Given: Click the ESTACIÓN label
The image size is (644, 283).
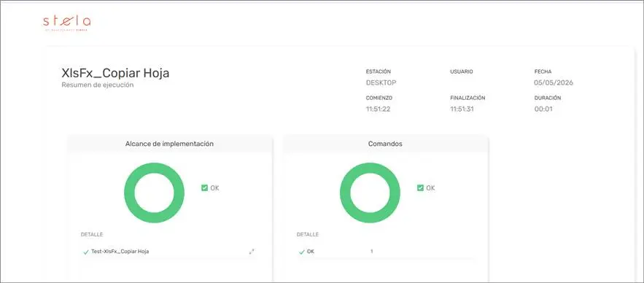Looking at the screenshot, I should pos(379,71).
